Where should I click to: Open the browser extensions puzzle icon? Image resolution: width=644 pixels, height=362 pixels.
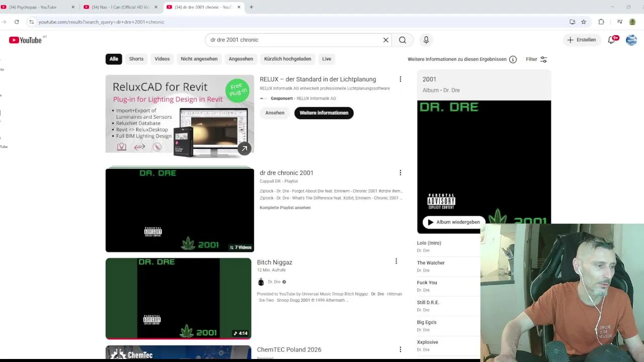pos(601,22)
